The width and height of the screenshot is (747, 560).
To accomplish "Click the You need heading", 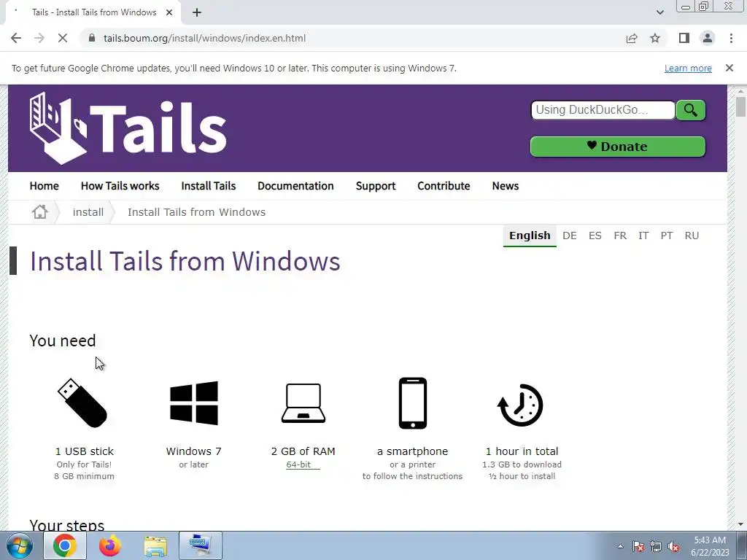I will 63,341.
